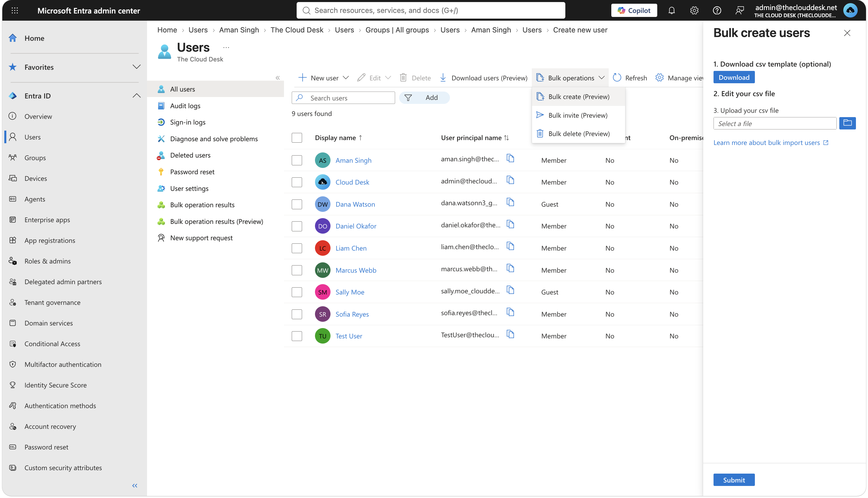
Task: Copy Daniel Okafor's user principal name
Action: click(x=510, y=224)
